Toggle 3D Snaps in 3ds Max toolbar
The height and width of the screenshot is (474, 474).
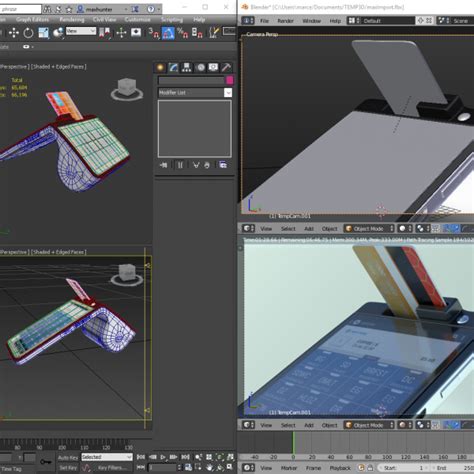coord(154,33)
